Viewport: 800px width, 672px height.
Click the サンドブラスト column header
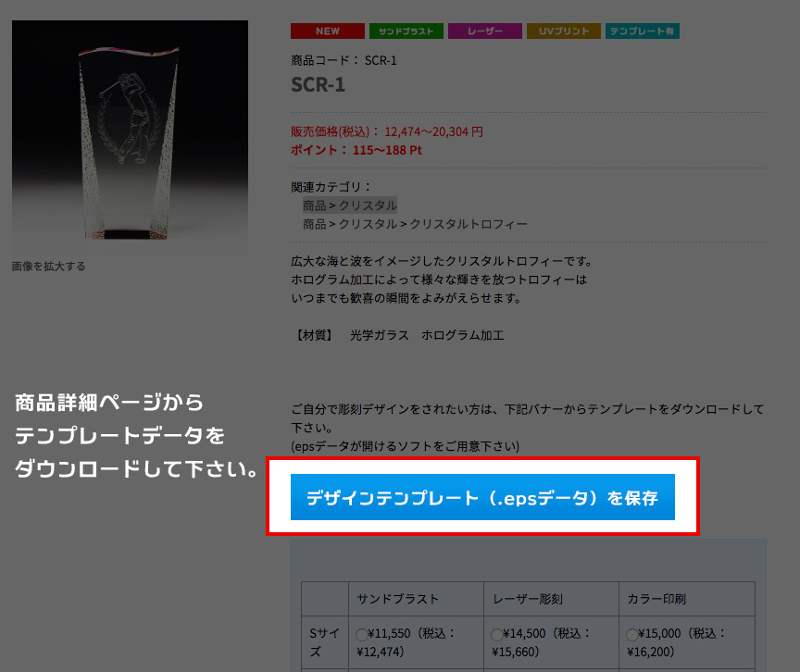(x=398, y=599)
